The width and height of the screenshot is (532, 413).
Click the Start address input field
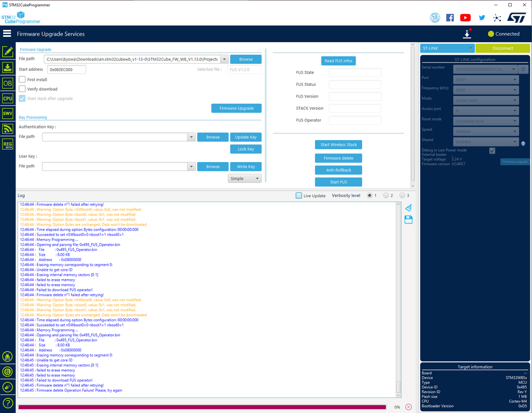tap(66, 69)
